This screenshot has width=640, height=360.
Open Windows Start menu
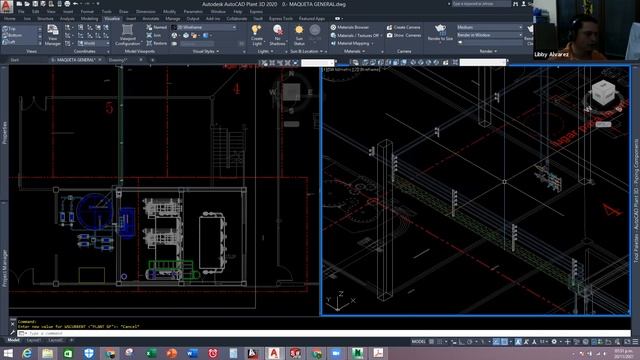8,353
